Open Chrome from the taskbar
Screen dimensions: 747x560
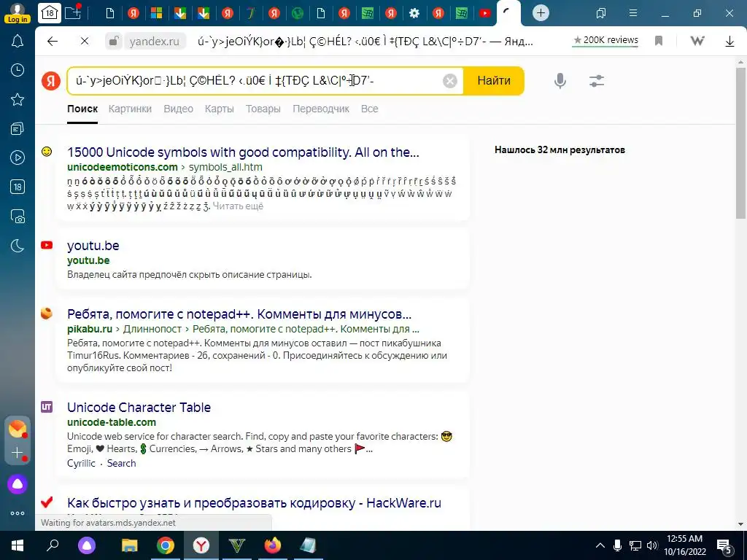pos(166,545)
